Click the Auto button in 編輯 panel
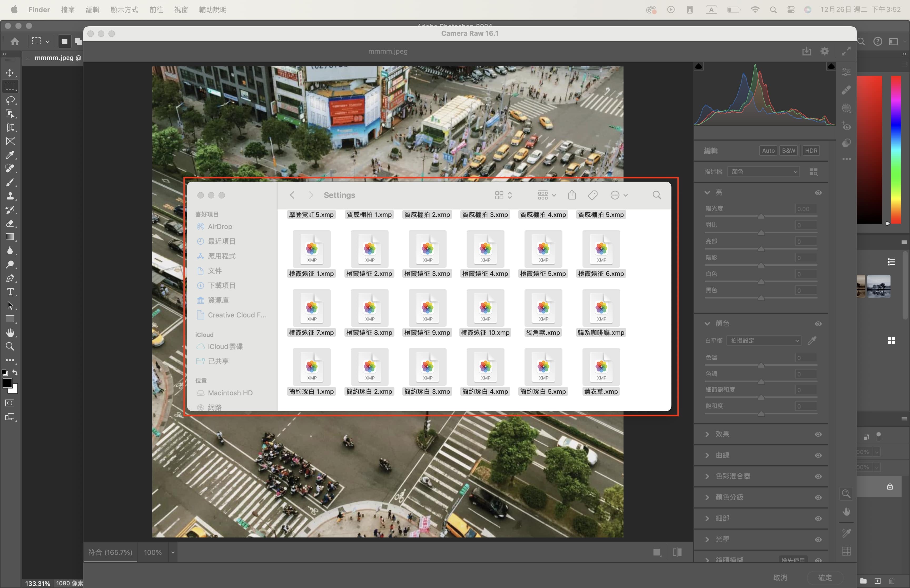910x588 pixels. click(768, 151)
